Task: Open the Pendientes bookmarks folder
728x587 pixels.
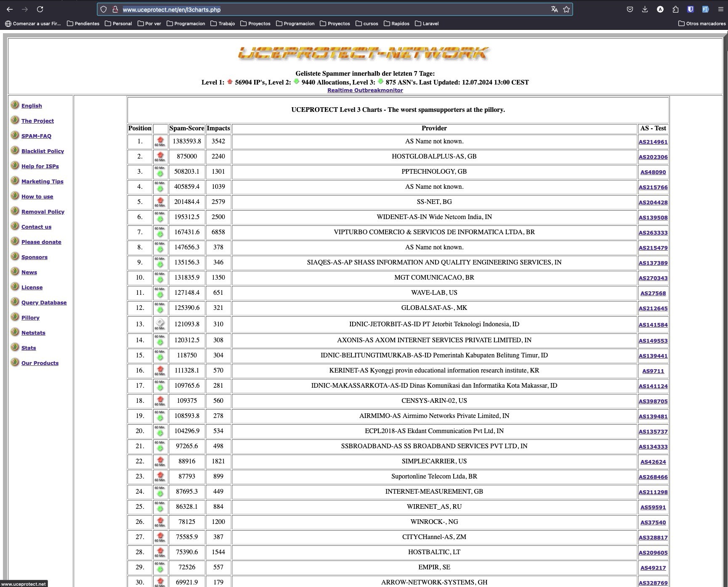Action: coord(83,24)
